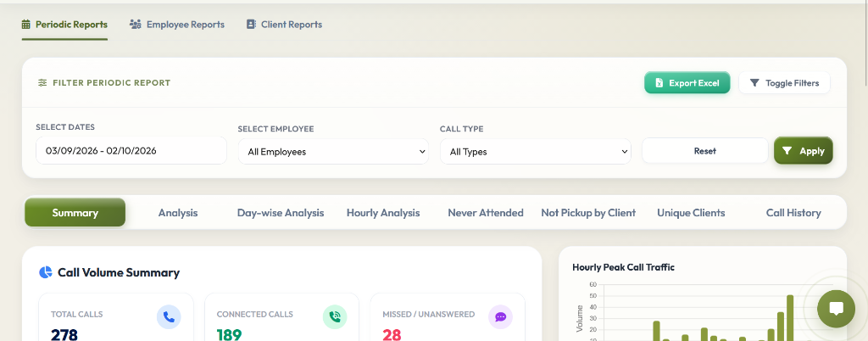Click the funnel icon in Toggle Filters

(754, 83)
